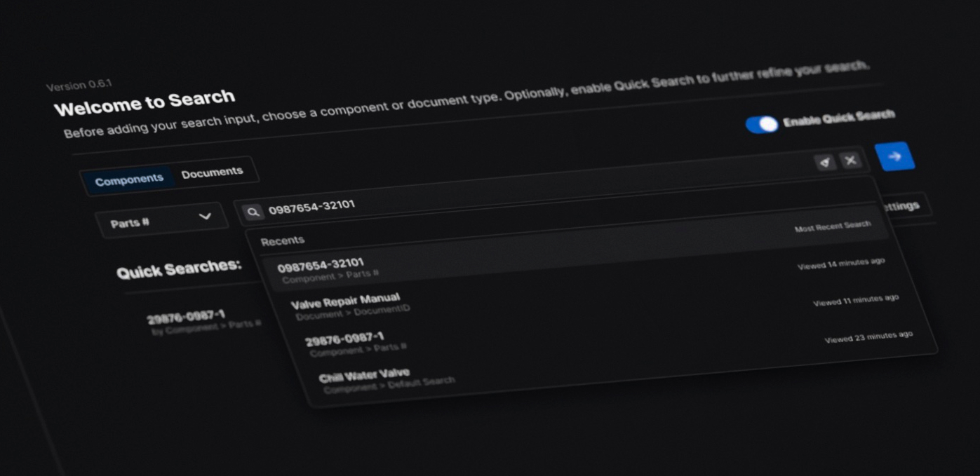This screenshot has height=476, width=980.
Task: Click the Recents header label
Action: [283, 240]
